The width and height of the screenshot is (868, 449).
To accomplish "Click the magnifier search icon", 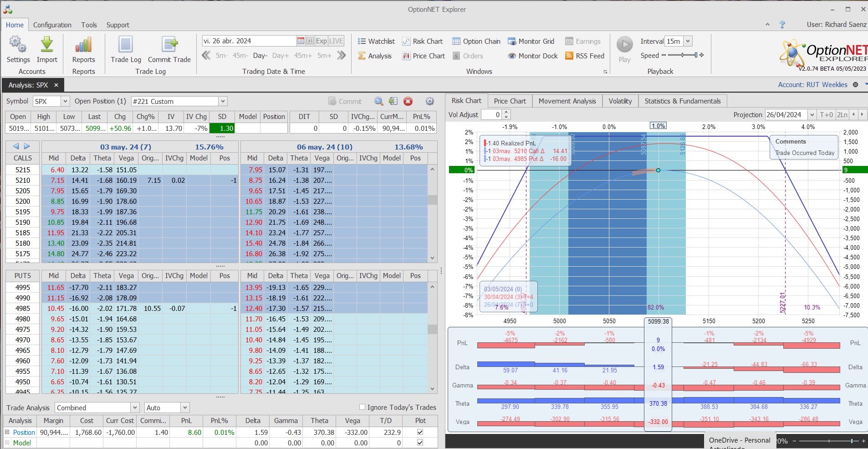I will (378, 101).
